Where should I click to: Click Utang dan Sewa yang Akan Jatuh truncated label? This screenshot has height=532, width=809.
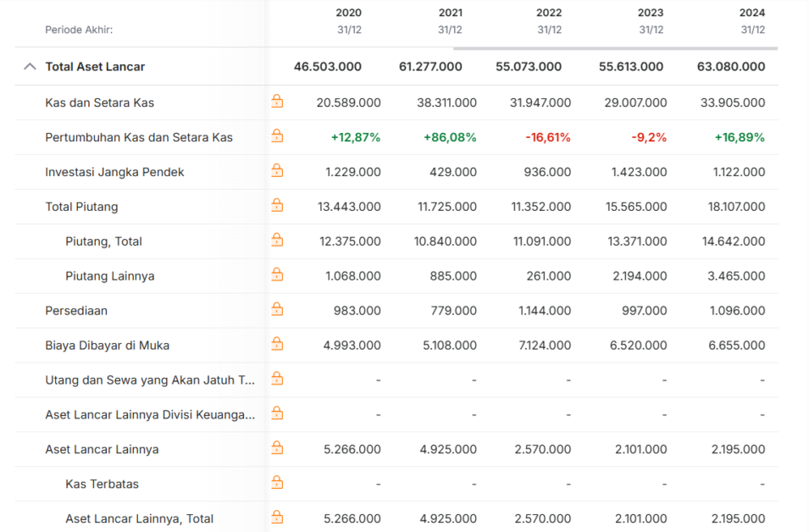[x=150, y=380]
